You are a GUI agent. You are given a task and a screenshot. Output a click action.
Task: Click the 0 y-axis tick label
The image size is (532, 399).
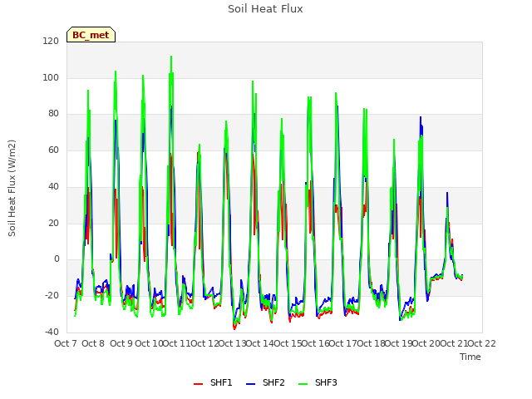[57, 259]
